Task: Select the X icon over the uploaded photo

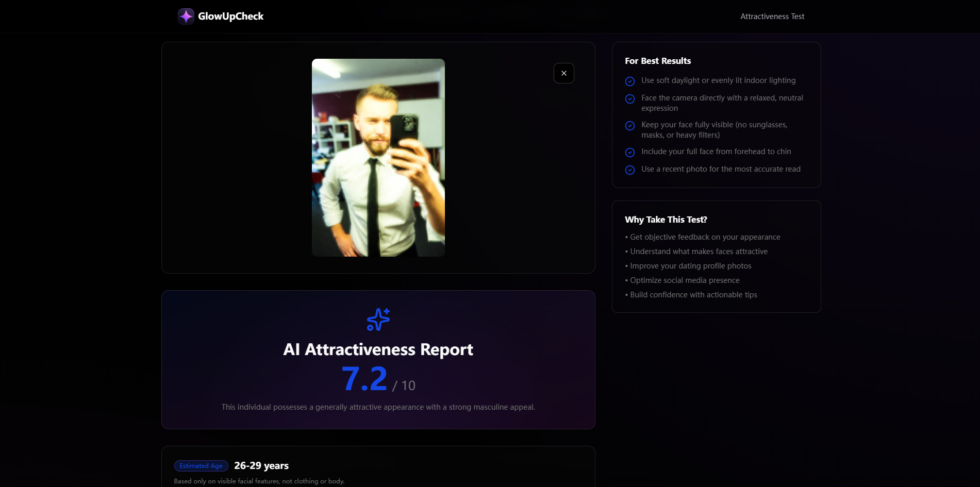Action: tap(563, 73)
